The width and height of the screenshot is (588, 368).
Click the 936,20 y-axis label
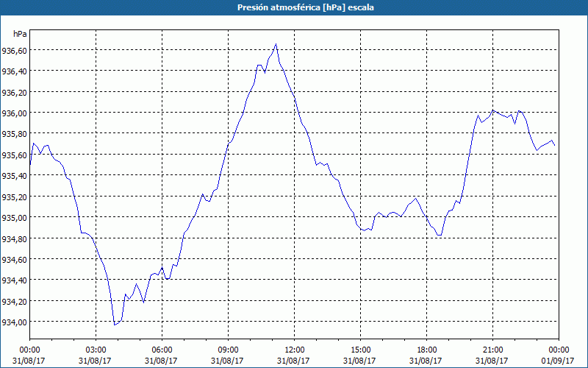14,92
